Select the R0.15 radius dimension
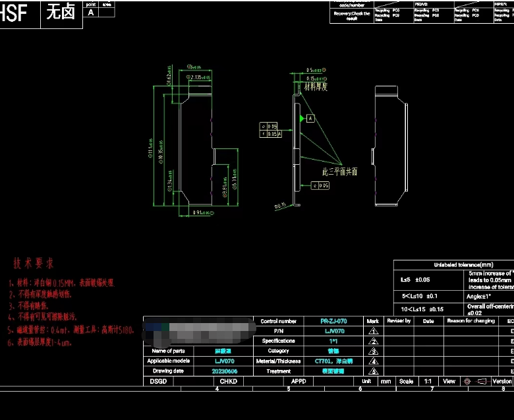This screenshot has width=514, height=420. pyautogui.click(x=281, y=206)
